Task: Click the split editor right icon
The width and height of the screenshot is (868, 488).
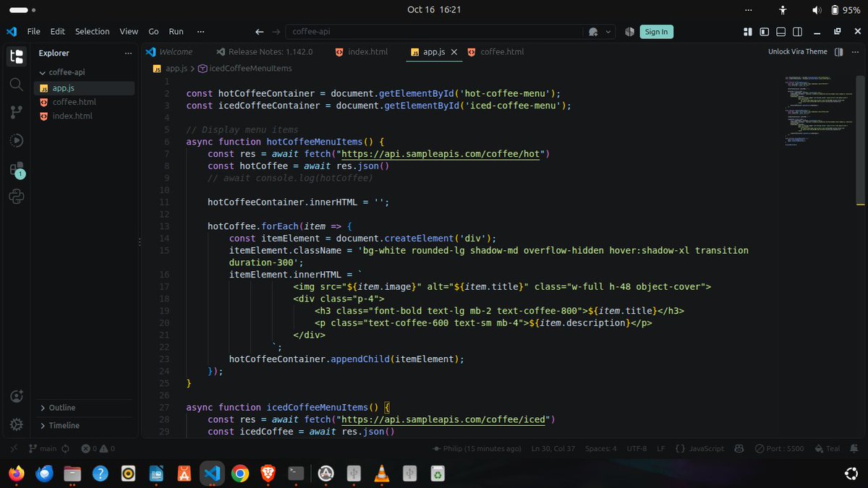Action: [839, 52]
